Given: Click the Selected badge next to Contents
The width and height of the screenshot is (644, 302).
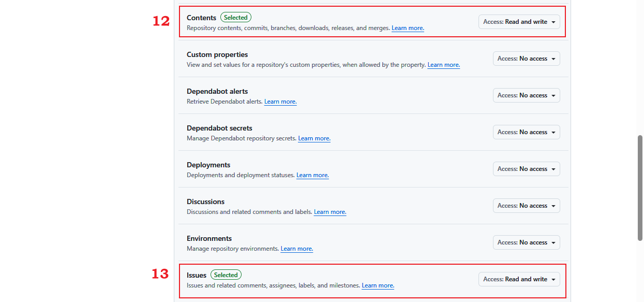Looking at the screenshot, I should 235,18.
